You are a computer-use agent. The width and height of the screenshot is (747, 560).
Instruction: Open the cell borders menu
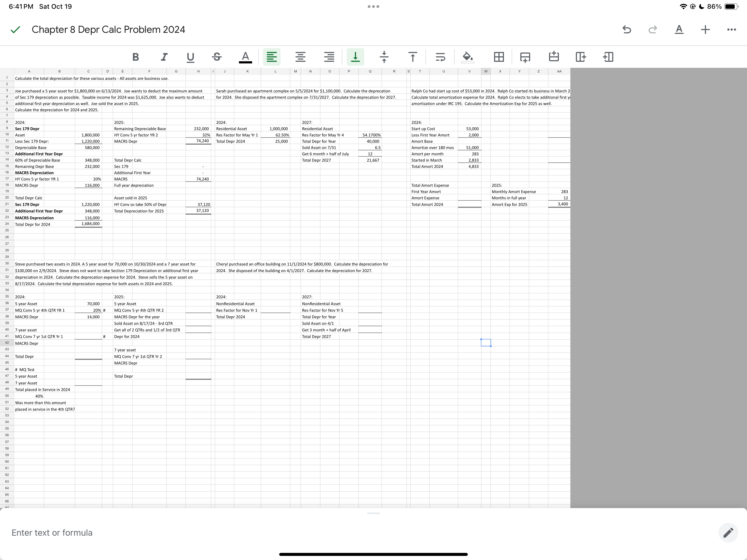click(499, 57)
